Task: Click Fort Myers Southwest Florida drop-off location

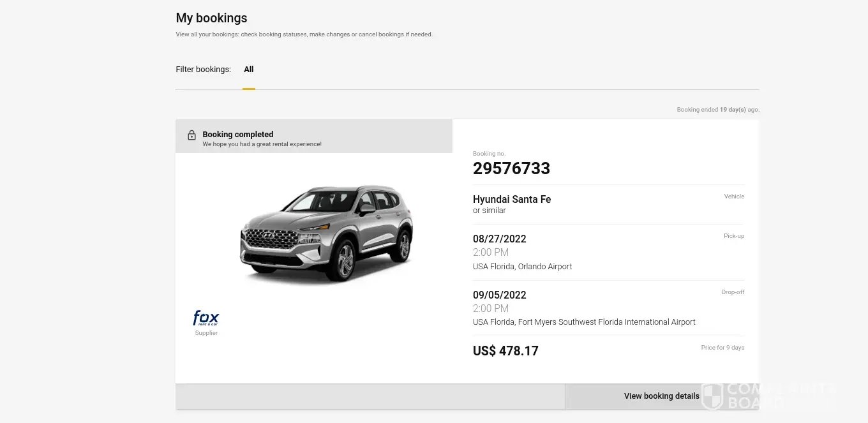Action: click(584, 322)
